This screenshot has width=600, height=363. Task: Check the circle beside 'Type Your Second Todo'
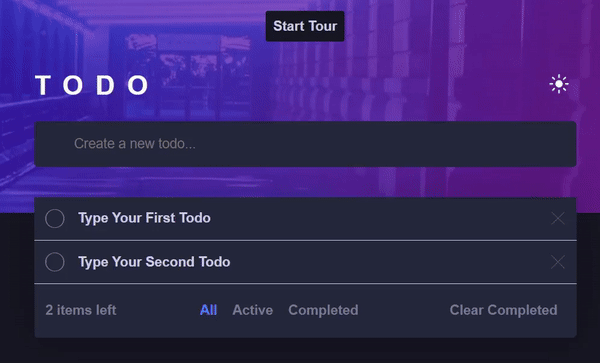click(x=55, y=262)
